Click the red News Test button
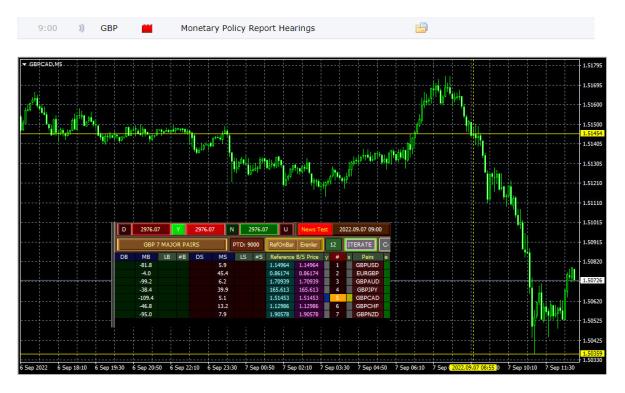 314,229
